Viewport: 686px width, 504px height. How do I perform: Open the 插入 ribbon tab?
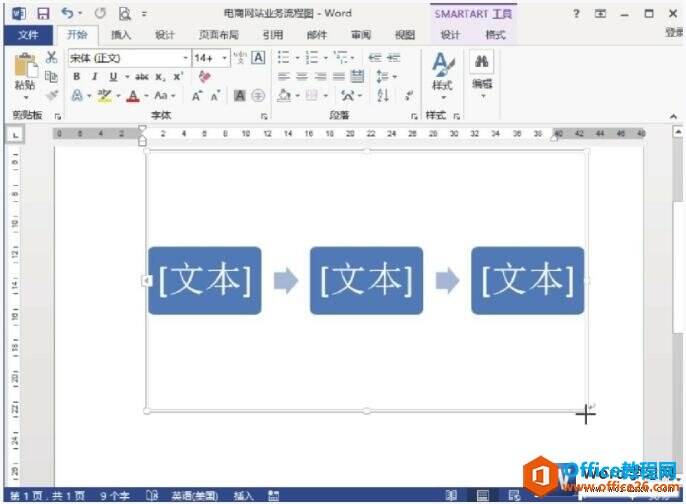click(121, 35)
